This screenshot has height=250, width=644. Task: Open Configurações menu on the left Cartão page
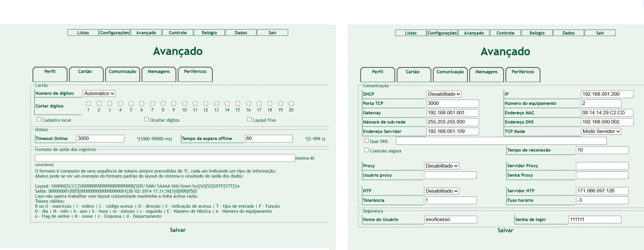pos(115,33)
